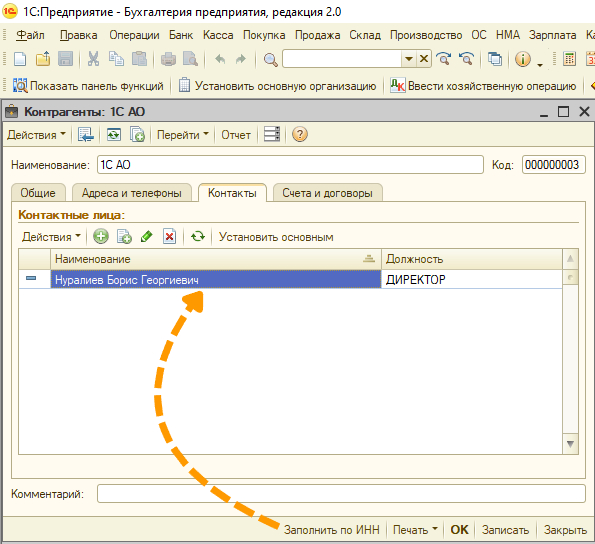Expand toolbar options arrow after info icon

(540, 65)
